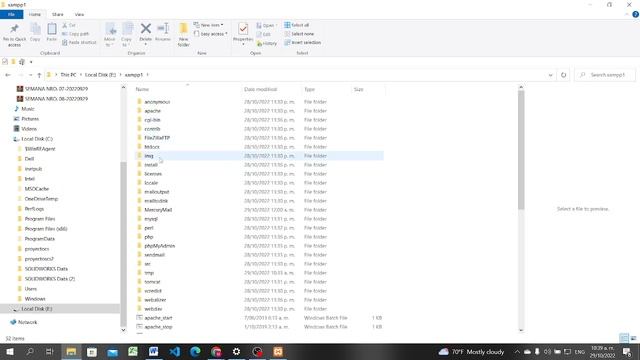Screen dimensions: 640x360
Task: Select Program Files in the navigation tree
Action: pos(40,219)
